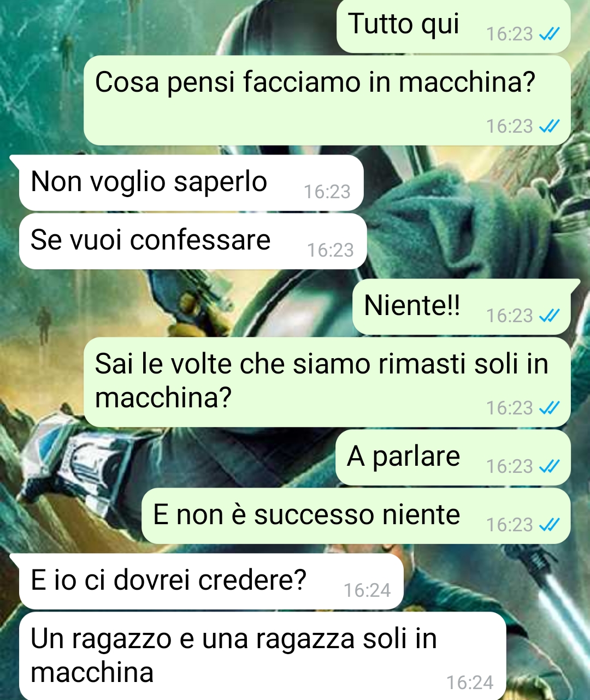Tap blue ticks next to 'A parlare'
This screenshot has width=590, height=700.
(x=549, y=466)
